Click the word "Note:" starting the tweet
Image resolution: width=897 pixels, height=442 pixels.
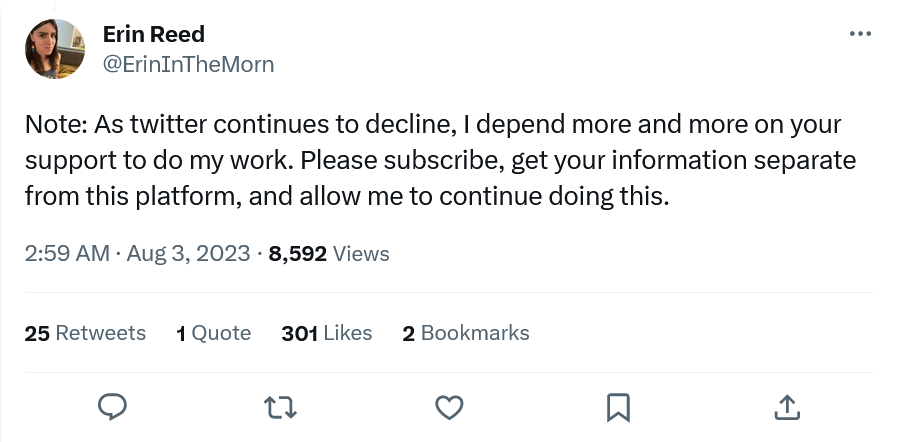[x=54, y=126]
